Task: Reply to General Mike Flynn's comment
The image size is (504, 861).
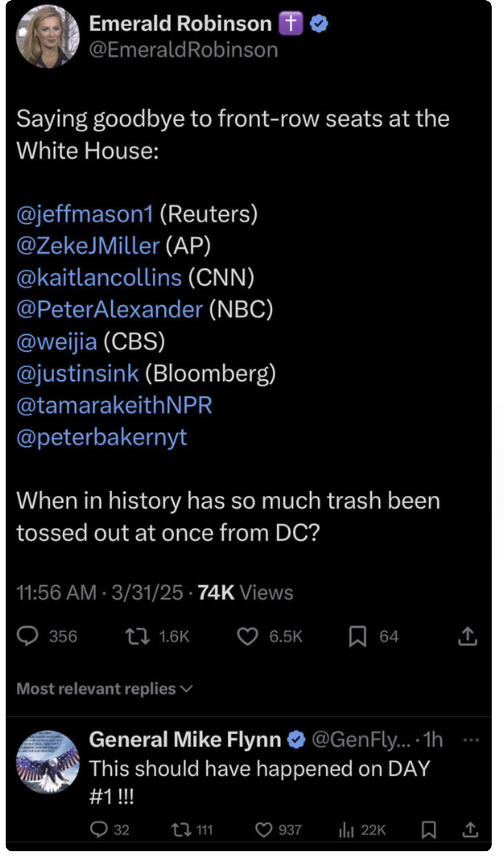Action: point(99,830)
